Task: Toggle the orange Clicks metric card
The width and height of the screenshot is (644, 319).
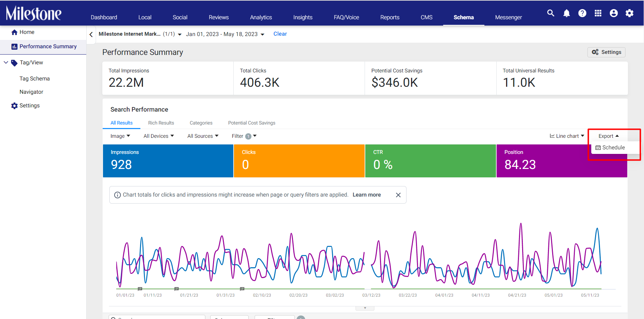Action: 299,161
